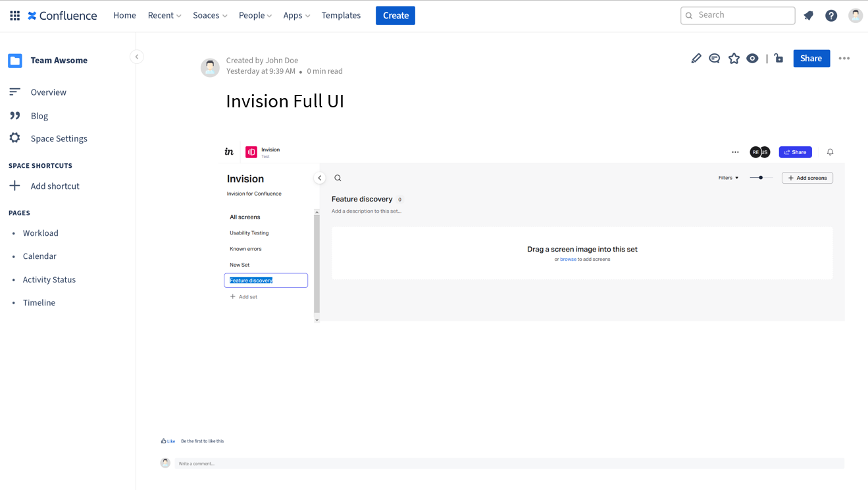Screen dimensions: 868x490
Task: Open inline comments icon
Action: click(x=714, y=59)
